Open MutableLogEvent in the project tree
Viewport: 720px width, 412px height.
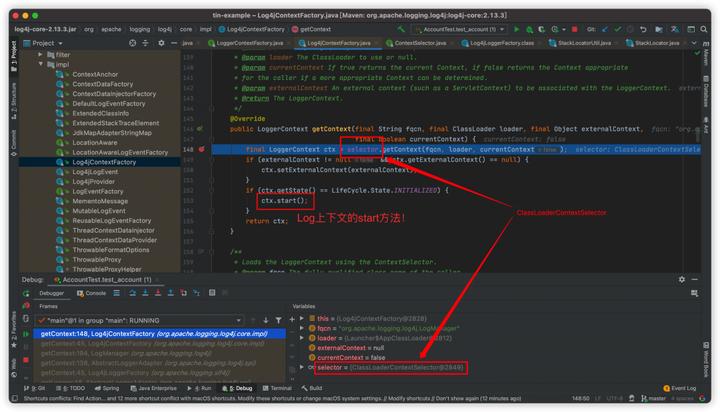point(98,211)
